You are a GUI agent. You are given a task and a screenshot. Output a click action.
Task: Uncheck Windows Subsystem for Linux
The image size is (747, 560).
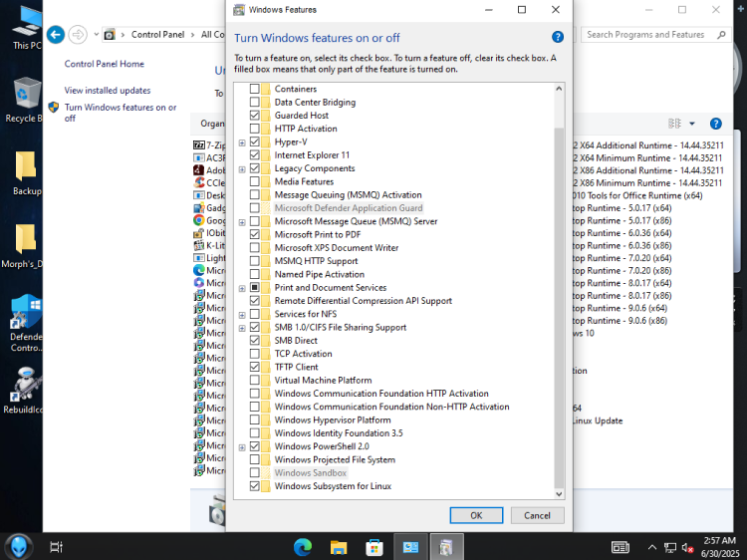coord(254,486)
